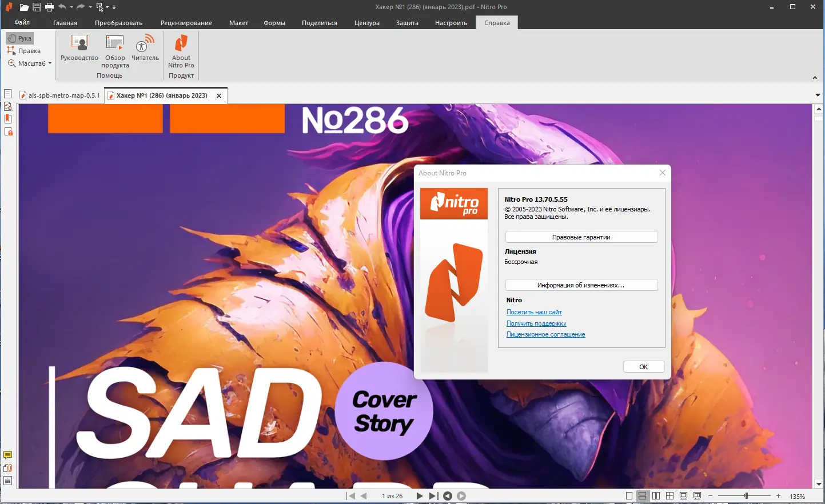Go forward to the next view

tap(461, 496)
